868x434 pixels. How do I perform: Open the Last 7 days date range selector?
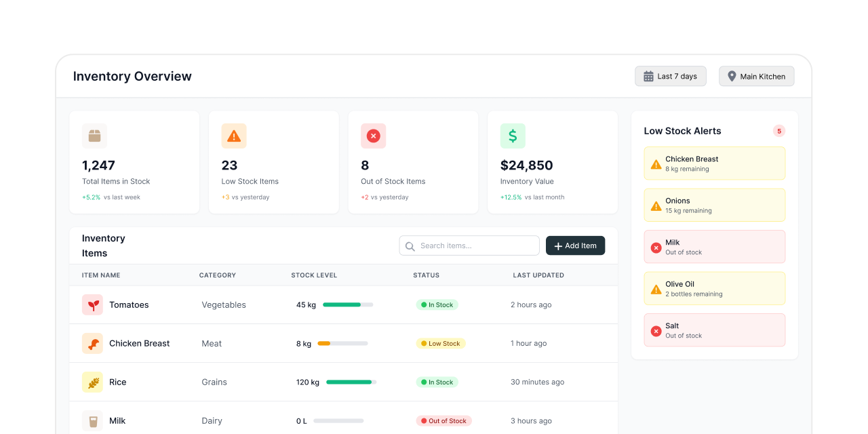click(670, 76)
